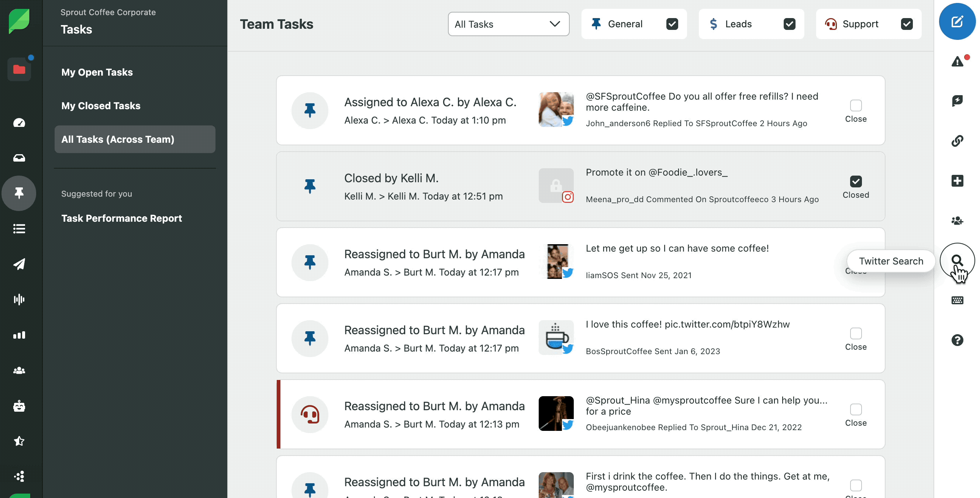Click 'Team Tasks' heading
Viewport: 980px width, 498px height.
pyautogui.click(x=277, y=24)
